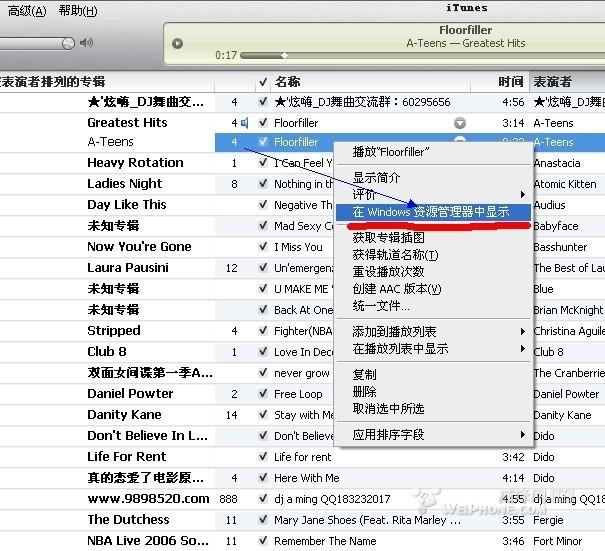The width and height of the screenshot is (605, 551).
Task: Uncheck the Free Loop song checkbox
Action: click(263, 394)
